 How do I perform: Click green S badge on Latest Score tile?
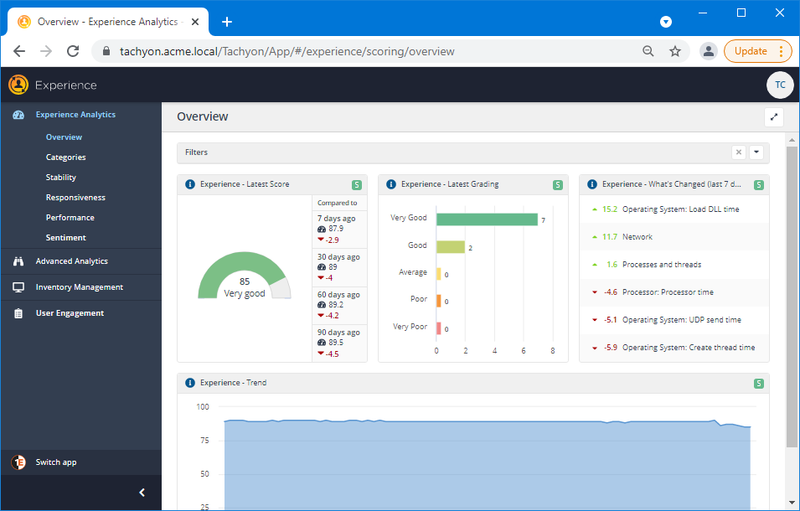click(x=357, y=185)
